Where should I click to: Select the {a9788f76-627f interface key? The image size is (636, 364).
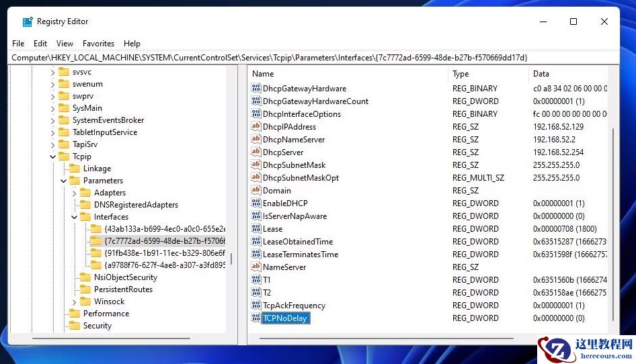tap(165, 265)
